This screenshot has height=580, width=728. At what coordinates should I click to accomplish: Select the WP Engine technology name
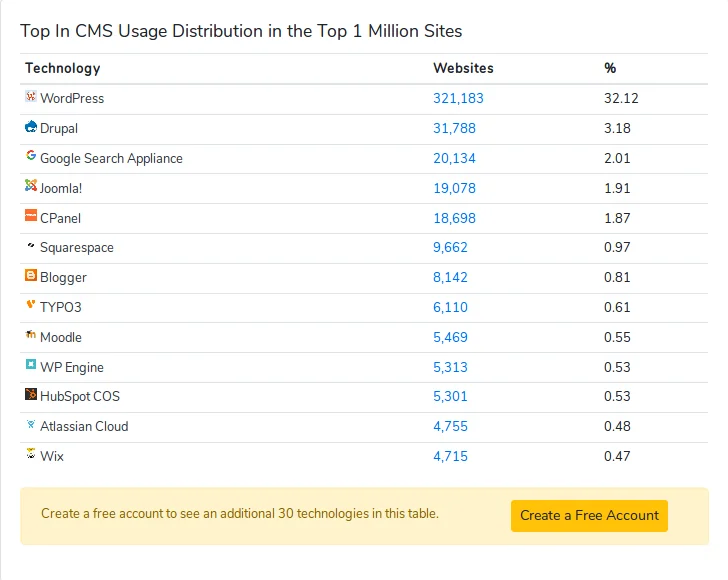72,367
